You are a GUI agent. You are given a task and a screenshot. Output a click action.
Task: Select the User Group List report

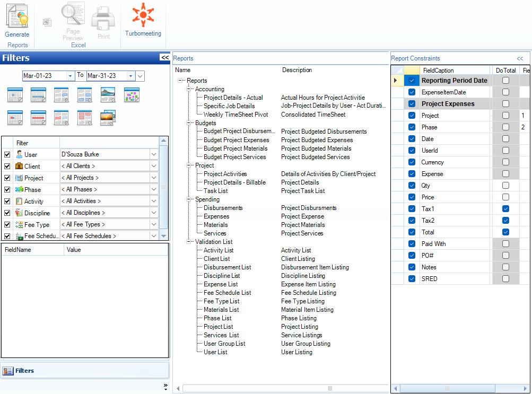tap(224, 344)
